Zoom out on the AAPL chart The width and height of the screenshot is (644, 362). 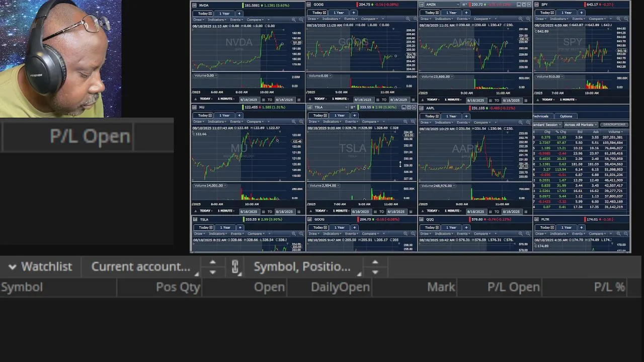[x=528, y=123]
